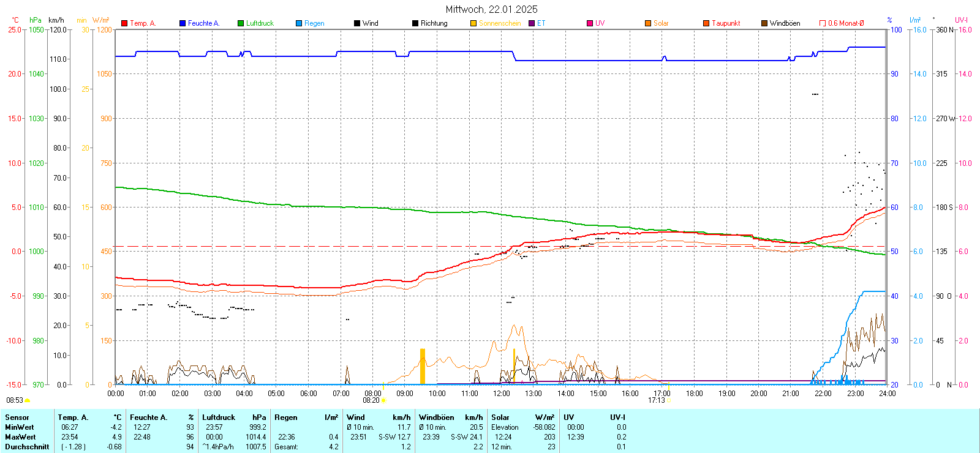Click the yellow Sonnenschein legend square
This screenshot has height=453, width=980.
tap(473, 23)
